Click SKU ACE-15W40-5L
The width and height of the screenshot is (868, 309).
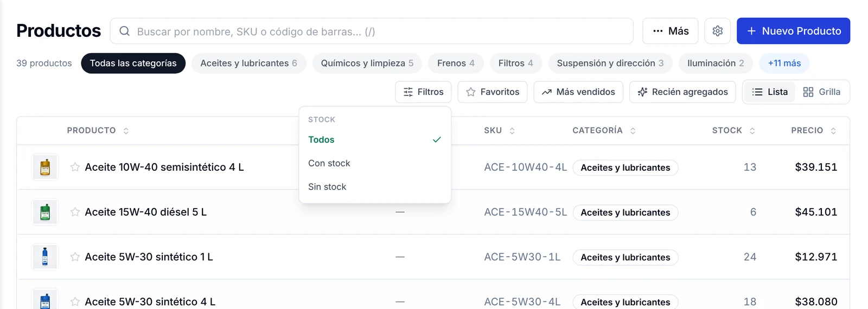click(x=525, y=212)
